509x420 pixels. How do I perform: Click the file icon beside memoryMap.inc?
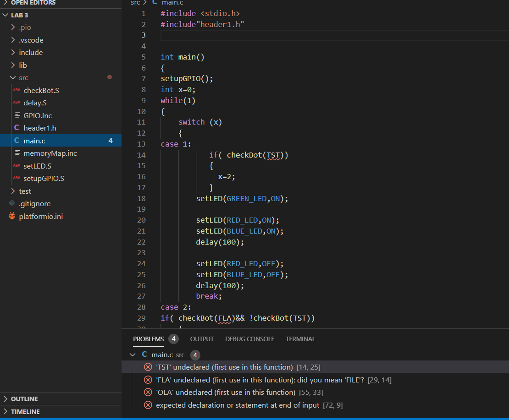click(x=17, y=153)
